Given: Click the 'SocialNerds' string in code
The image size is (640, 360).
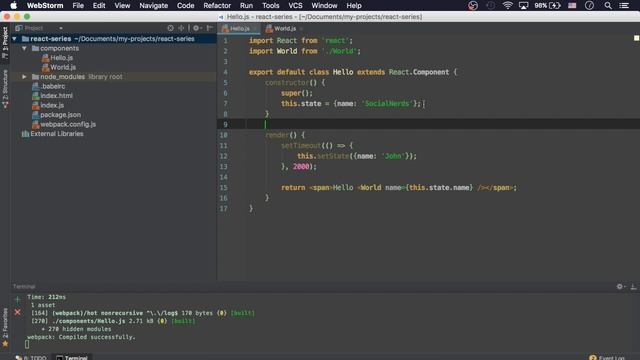Looking at the screenshot, I should 387,104.
